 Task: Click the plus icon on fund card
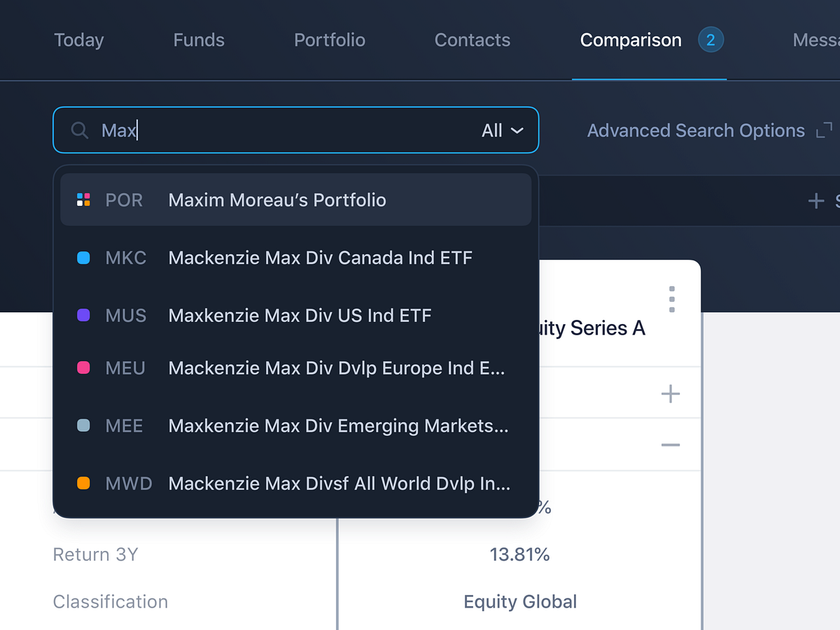(671, 394)
